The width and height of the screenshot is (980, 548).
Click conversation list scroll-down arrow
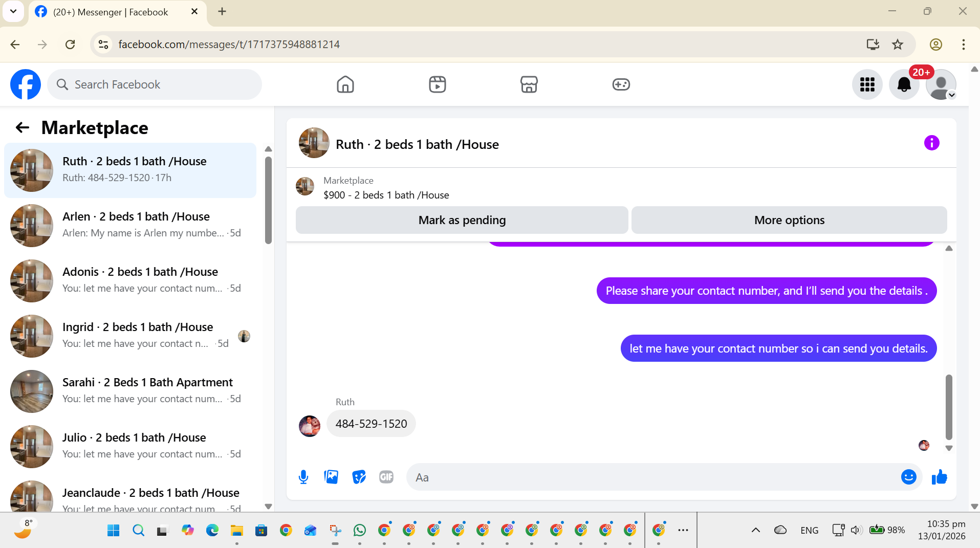click(268, 507)
